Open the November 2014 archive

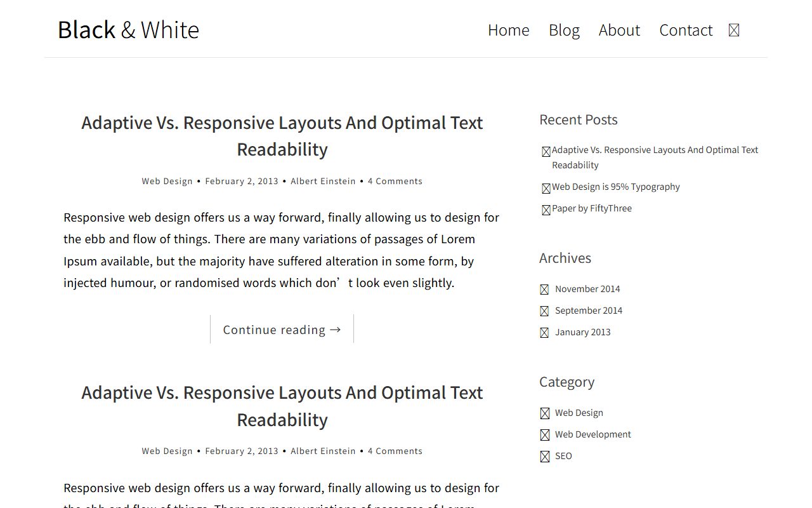[587, 289]
